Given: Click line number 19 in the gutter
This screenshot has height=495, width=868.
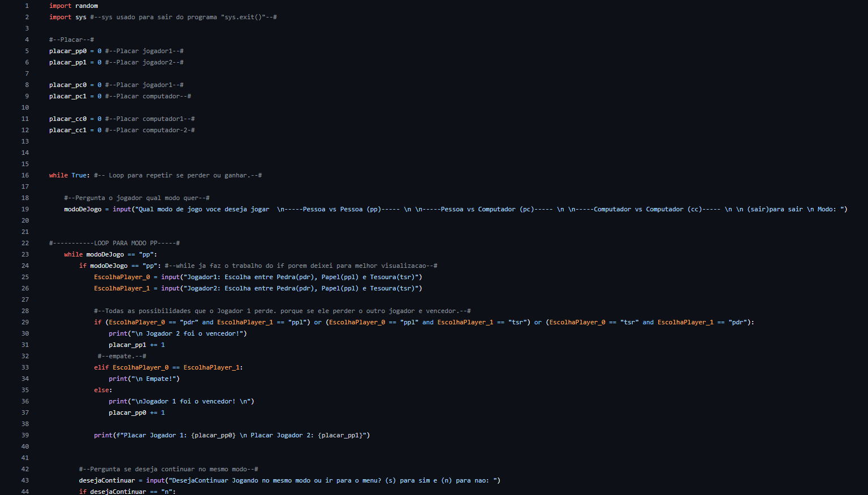Looking at the screenshot, I should (25, 209).
